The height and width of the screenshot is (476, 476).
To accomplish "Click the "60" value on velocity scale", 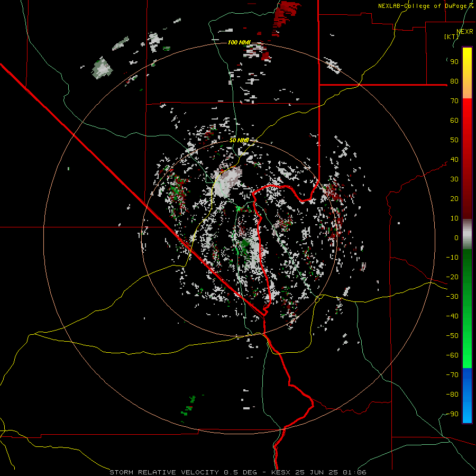I will (454, 121).
